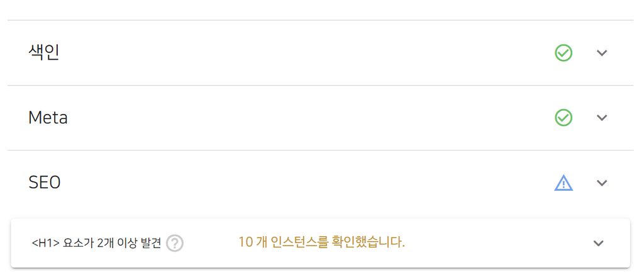Select the Meta section title

point(48,118)
